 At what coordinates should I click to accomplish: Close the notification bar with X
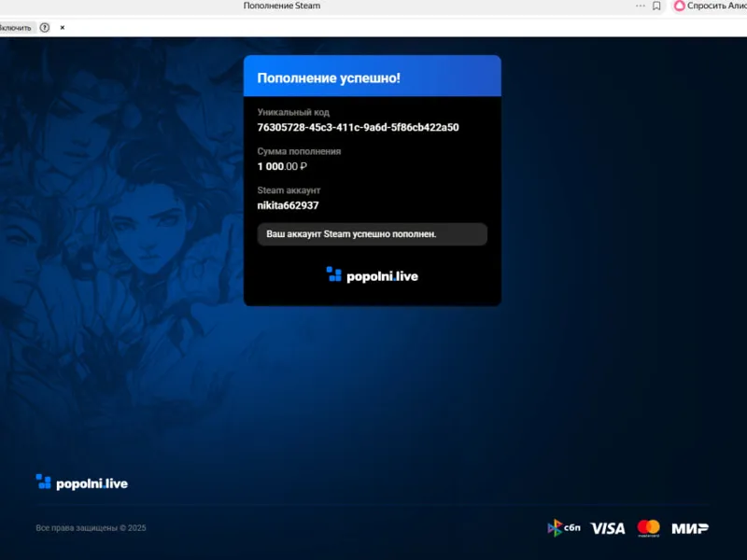pyautogui.click(x=63, y=28)
